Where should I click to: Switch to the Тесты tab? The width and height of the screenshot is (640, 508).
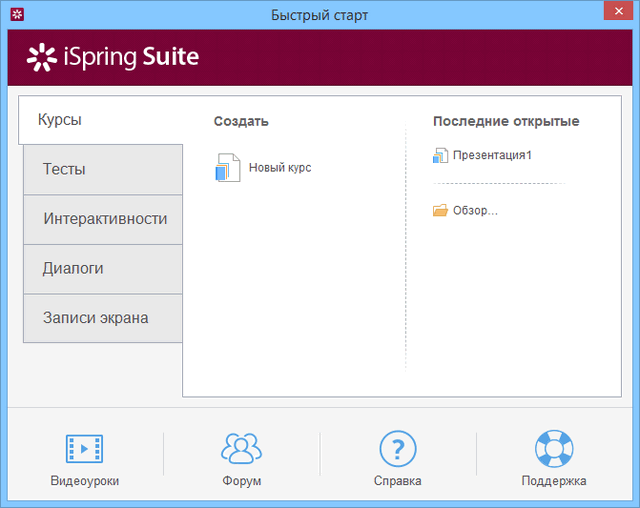[103, 169]
